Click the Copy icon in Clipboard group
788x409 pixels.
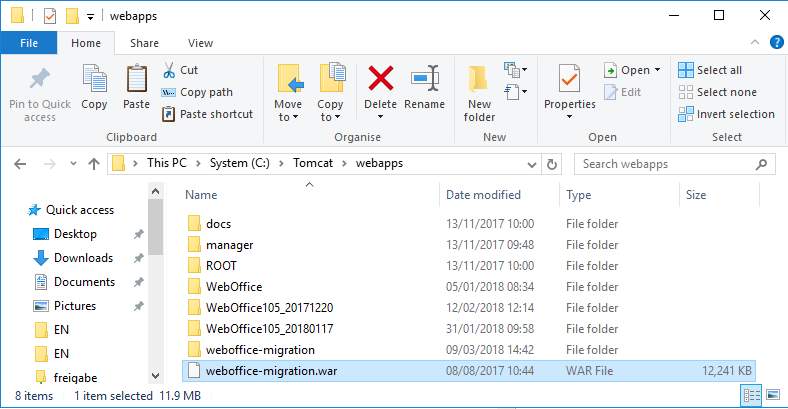pos(94,79)
